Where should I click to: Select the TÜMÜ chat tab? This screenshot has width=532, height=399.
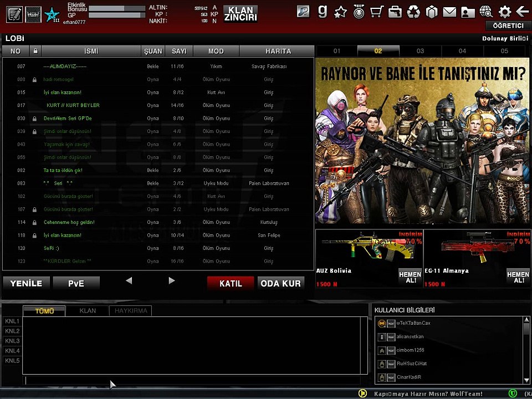(44, 311)
